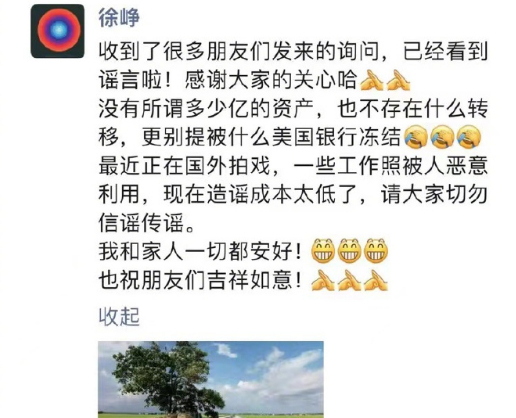Screen dimensions: 516x418
Task: Click the text line starting 最近正在国外拍戏
Action: 293,166
